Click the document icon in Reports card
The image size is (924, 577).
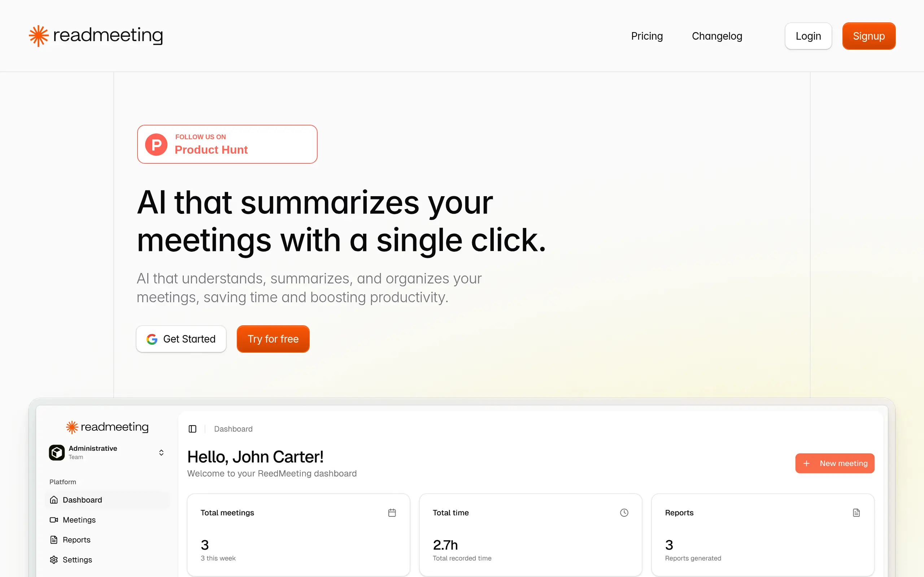[x=856, y=512]
